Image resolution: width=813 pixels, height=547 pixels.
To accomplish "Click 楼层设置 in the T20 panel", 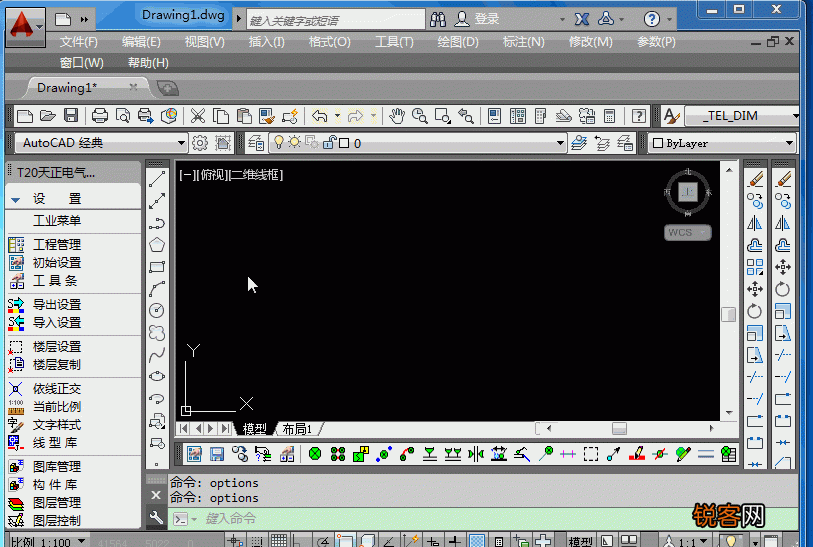I will [57, 346].
